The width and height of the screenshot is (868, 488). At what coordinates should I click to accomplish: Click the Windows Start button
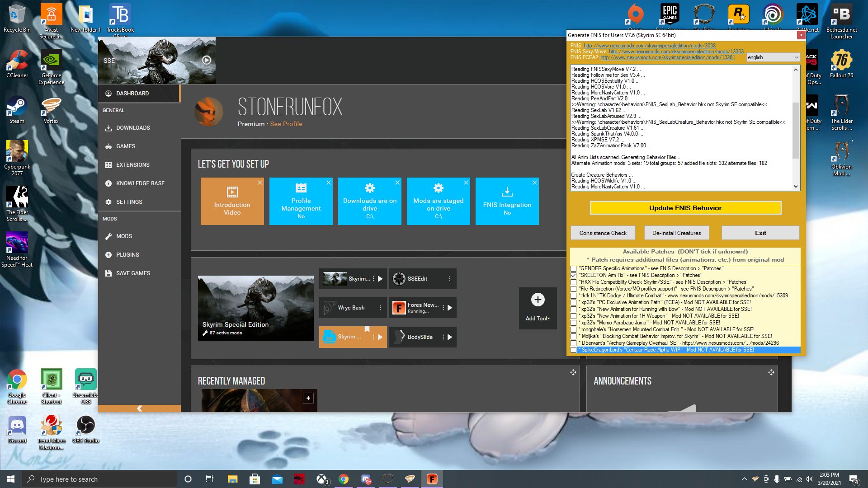tap(11, 479)
